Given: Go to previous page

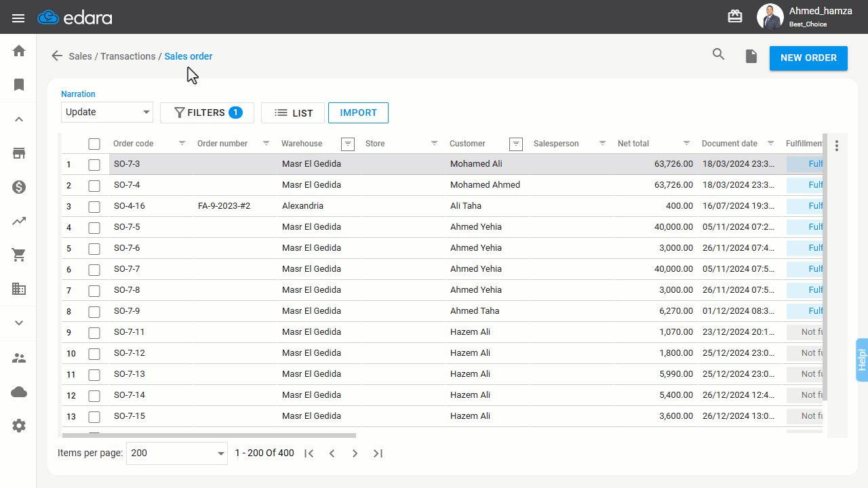Looking at the screenshot, I should (x=332, y=453).
